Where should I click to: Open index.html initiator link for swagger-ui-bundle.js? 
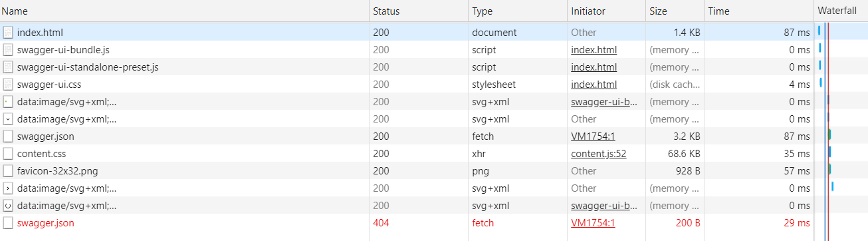point(594,49)
